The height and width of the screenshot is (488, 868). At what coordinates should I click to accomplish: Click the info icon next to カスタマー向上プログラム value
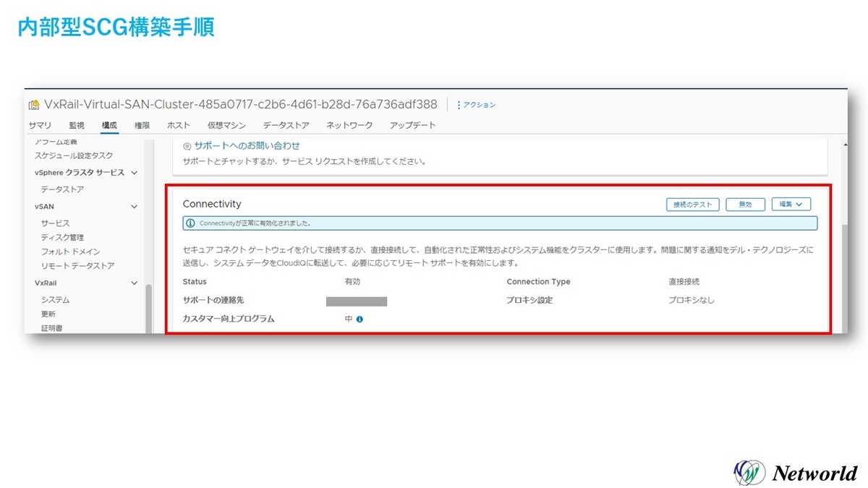pyautogui.click(x=359, y=319)
